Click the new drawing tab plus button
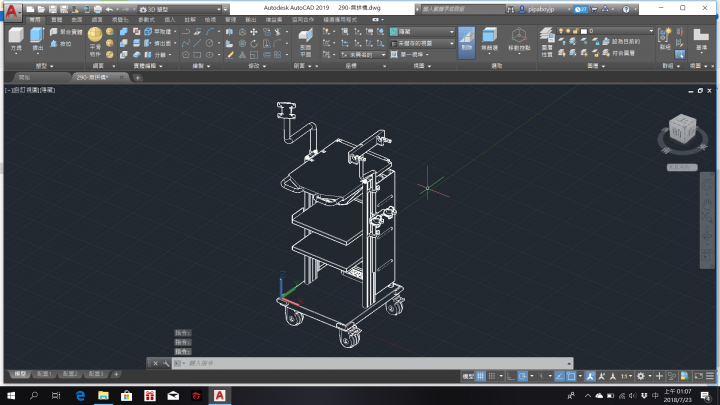The height and width of the screenshot is (405, 720). (137, 78)
